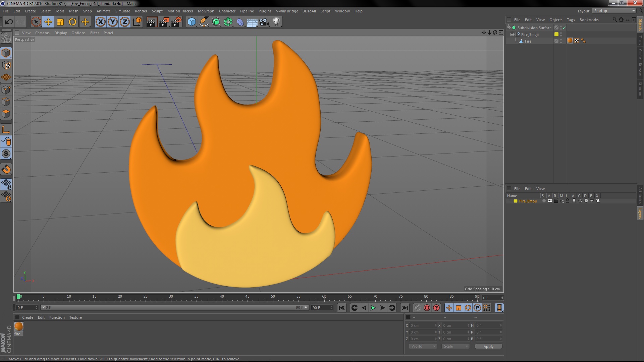This screenshot has height=362, width=644.
Task: Open the Array modeling objects icon
Action: coord(228,22)
